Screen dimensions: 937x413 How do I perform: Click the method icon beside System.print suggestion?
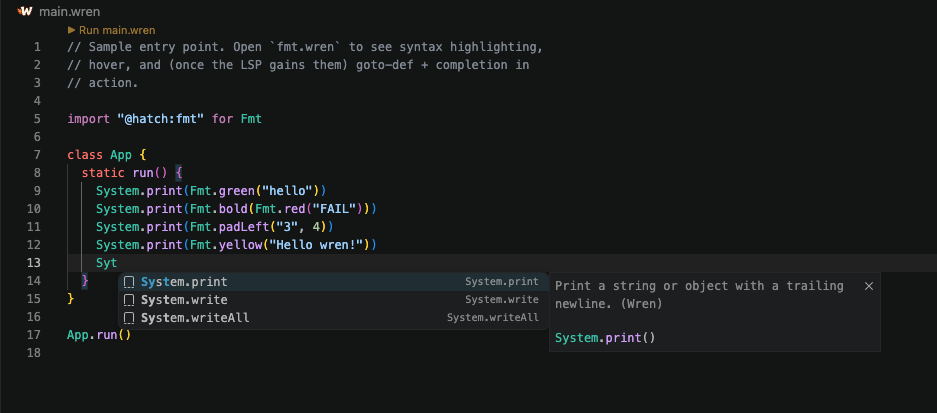tap(129, 282)
